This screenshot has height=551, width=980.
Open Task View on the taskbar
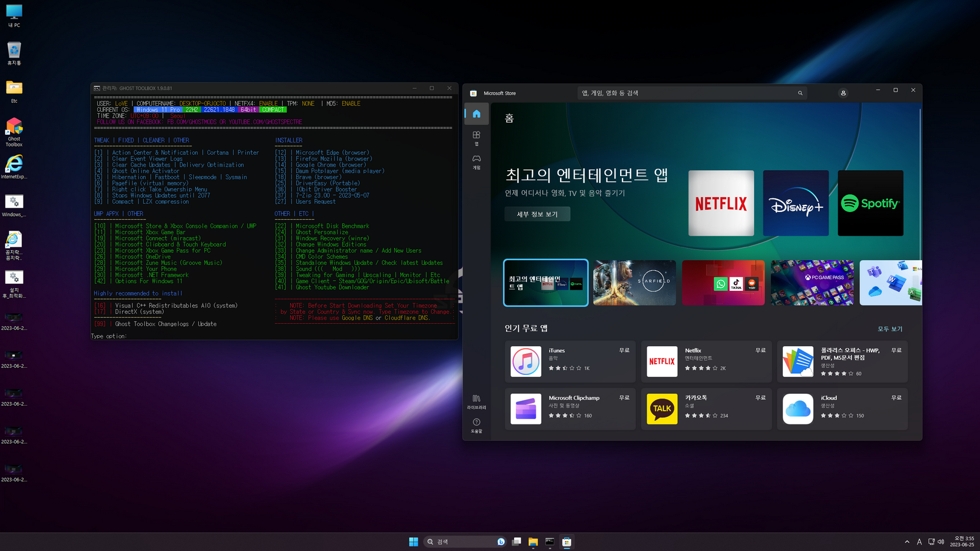click(517, 542)
